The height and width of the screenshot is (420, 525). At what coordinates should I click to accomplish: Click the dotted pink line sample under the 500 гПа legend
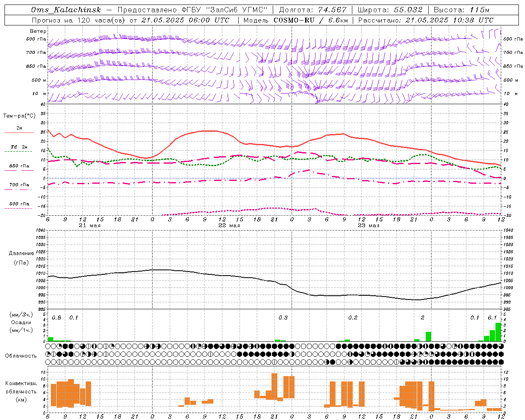[x=18, y=208]
